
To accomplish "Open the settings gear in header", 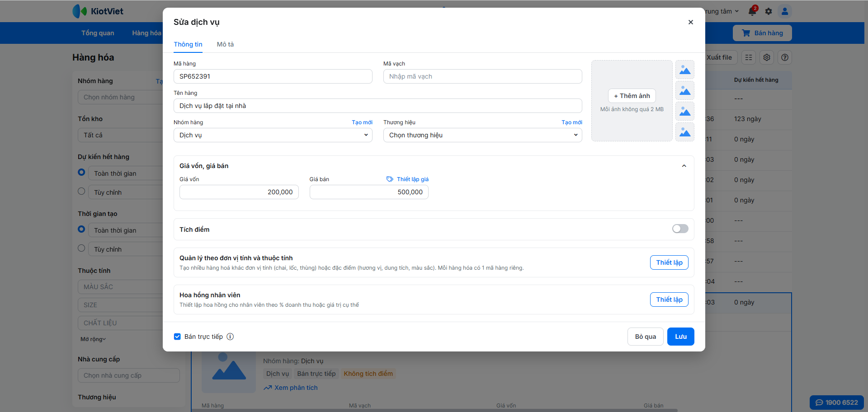I will point(769,11).
